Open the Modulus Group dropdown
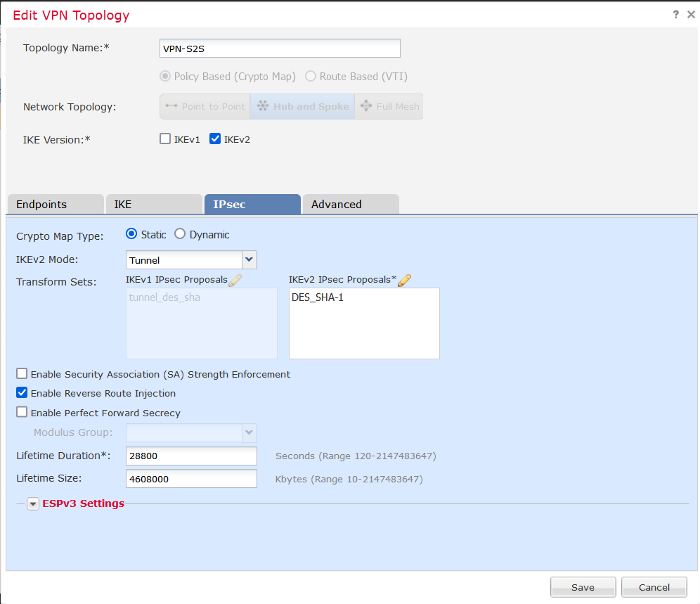This screenshot has height=604, width=700. [249, 432]
